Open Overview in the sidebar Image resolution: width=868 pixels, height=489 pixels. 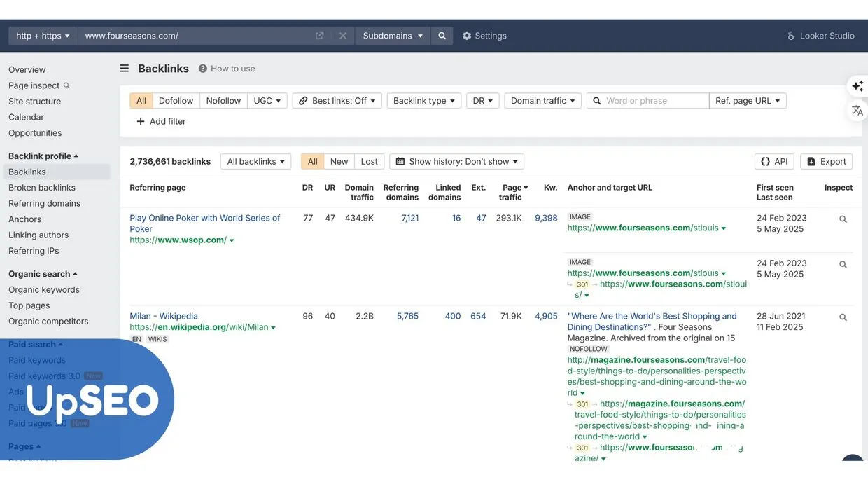click(x=27, y=69)
